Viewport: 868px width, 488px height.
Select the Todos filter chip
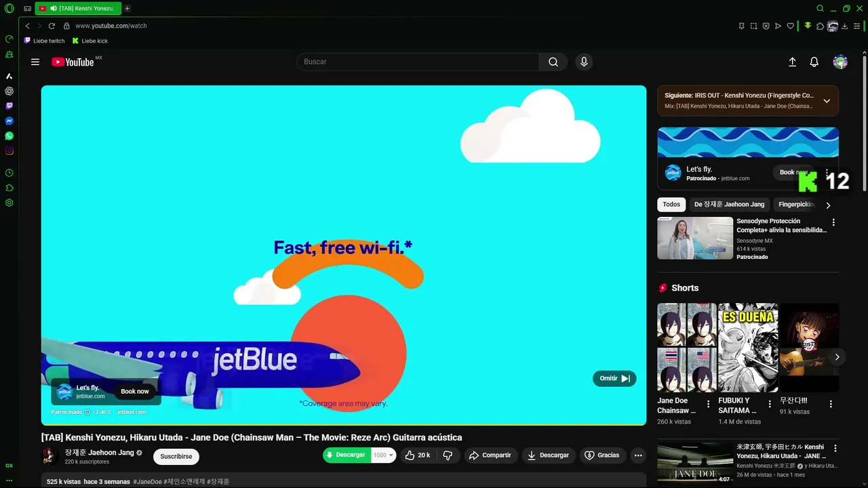(671, 204)
